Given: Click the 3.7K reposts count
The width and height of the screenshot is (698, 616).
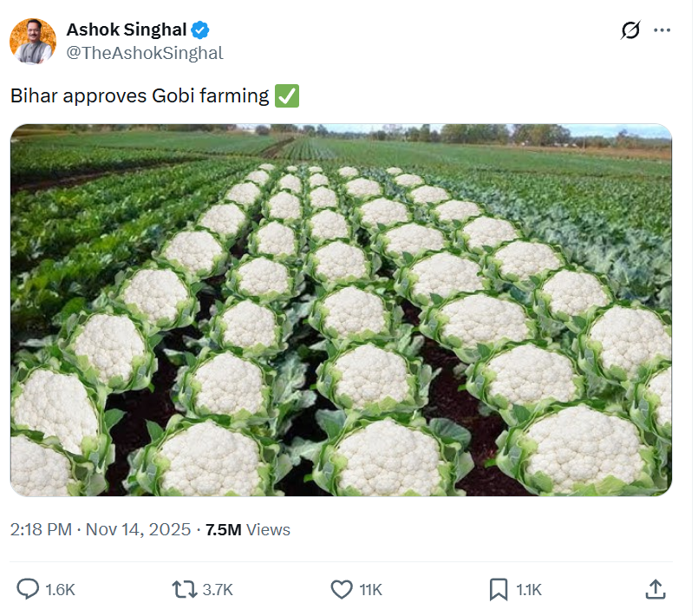Looking at the screenshot, I should click(218, 590).
